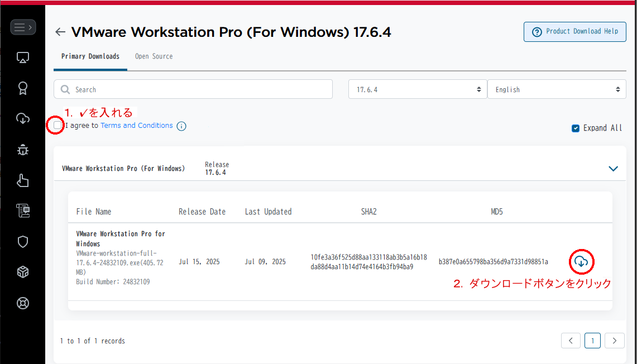This screenshot has width=637, height=364.
Task: Go to next page of records
Action: pos(615,341)
